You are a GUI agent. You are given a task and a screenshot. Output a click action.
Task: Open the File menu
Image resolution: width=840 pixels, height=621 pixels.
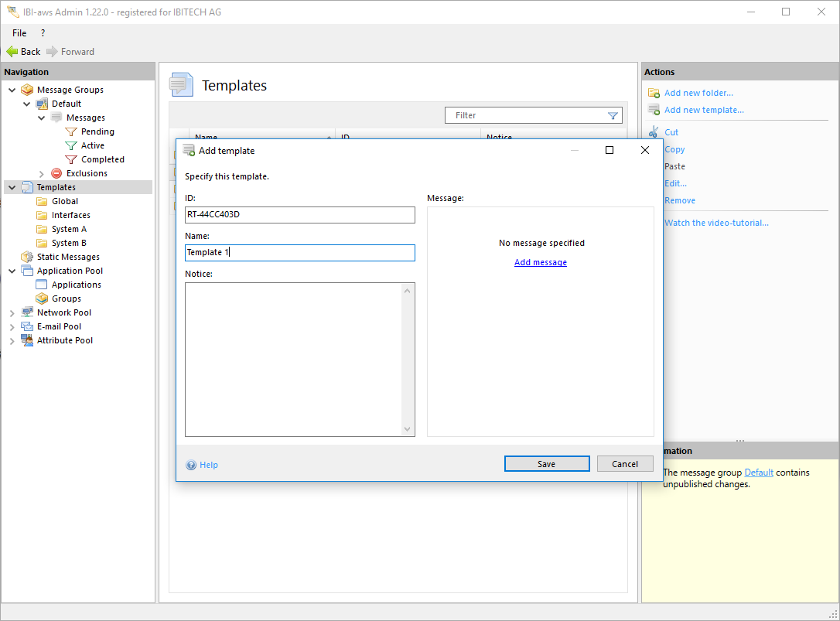tap(19, 33)
